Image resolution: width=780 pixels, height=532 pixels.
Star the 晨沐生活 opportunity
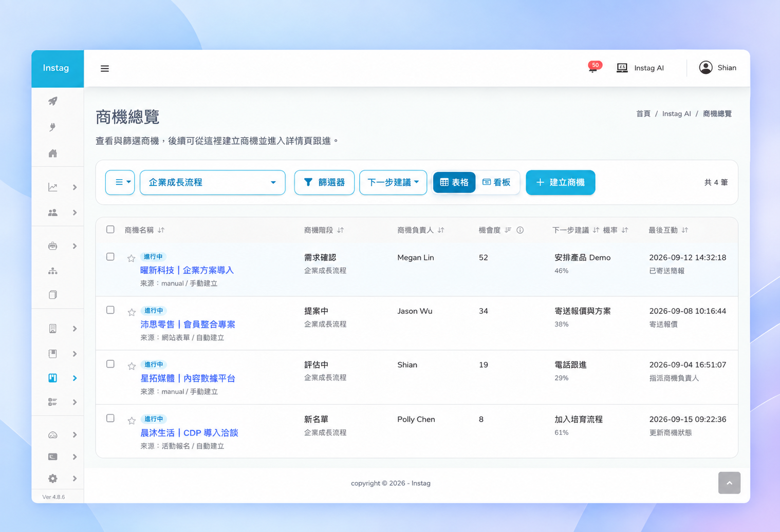[x=132, y=421]
